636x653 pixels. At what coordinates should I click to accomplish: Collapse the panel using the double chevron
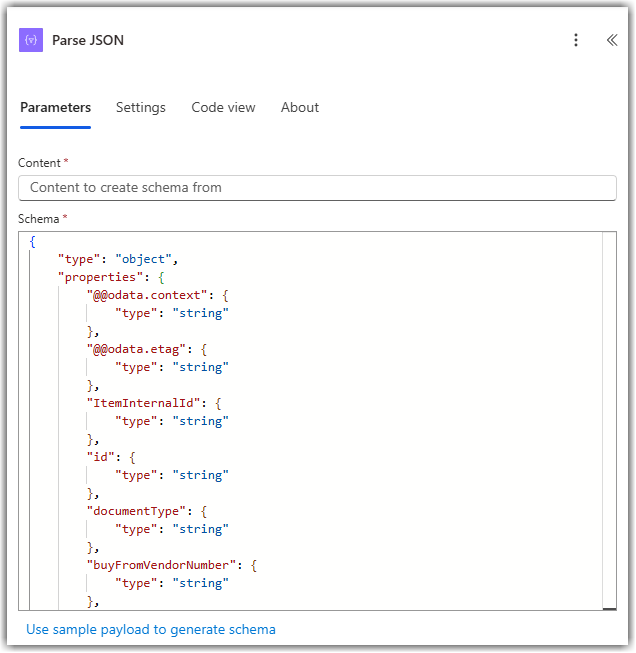611,40
